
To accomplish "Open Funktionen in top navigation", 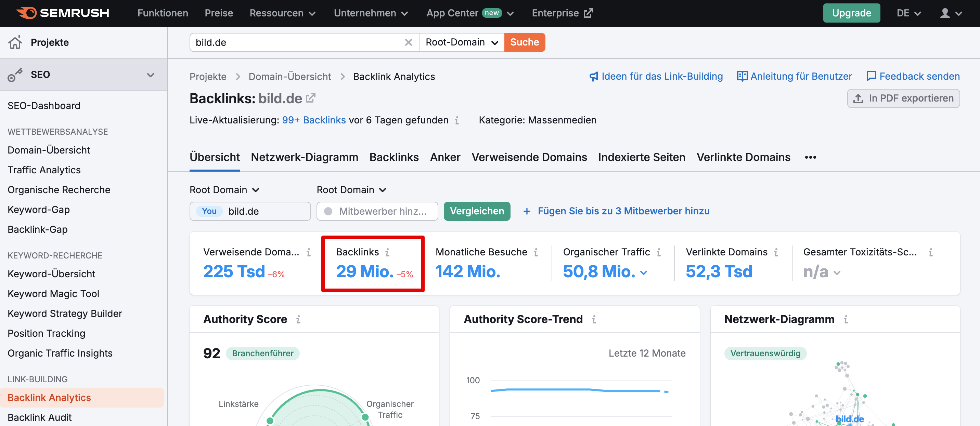I will click(x=163, y=13).
